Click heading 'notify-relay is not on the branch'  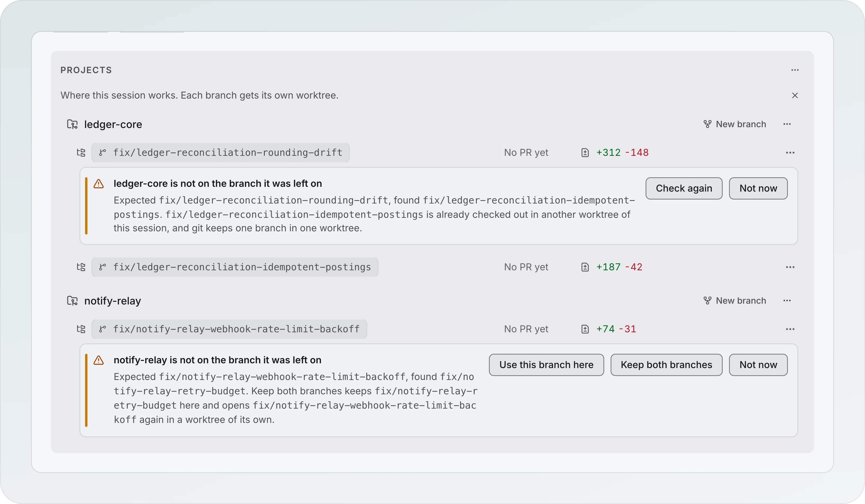tap(217, 360)
